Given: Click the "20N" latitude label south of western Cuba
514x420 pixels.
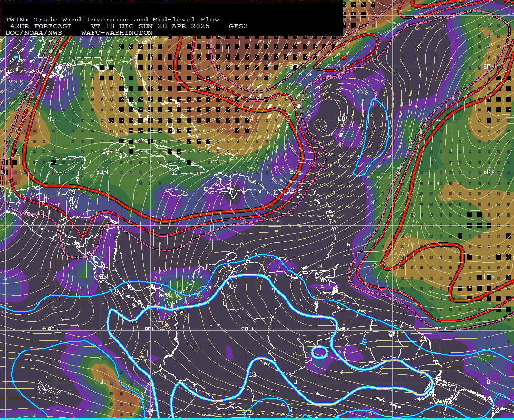Looking at the screenshot, I should coord(102,171).
